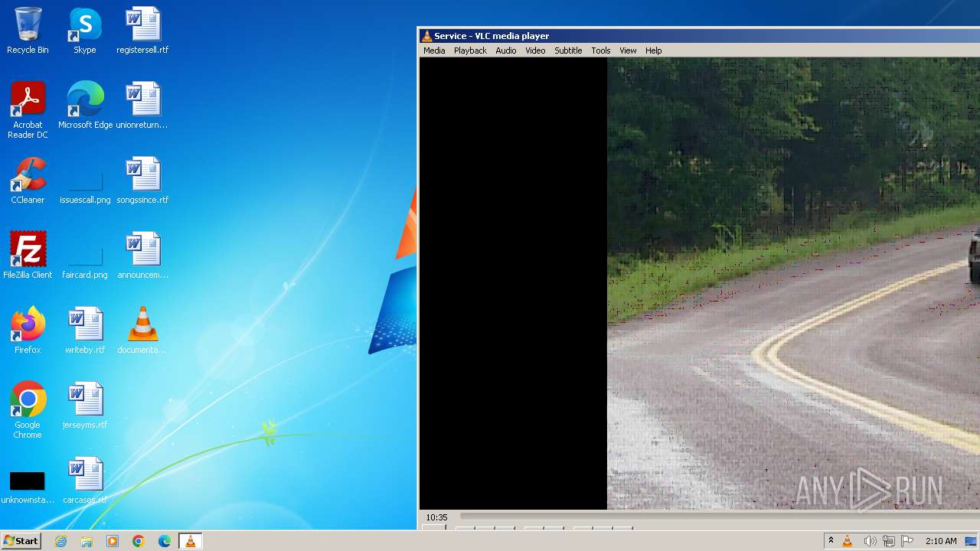Viewport: 980px width, 551px height.
Task: Show hidden system tray icons
Action: click(x=831, y=541)
